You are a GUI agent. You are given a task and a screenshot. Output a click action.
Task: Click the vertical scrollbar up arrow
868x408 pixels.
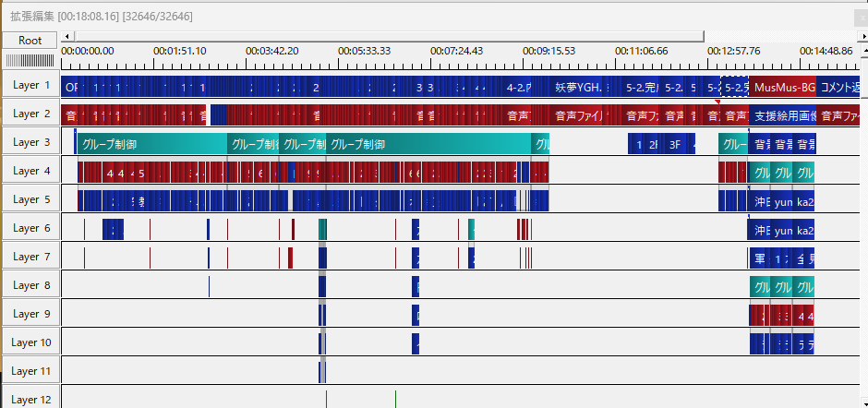tap(864, 52)
